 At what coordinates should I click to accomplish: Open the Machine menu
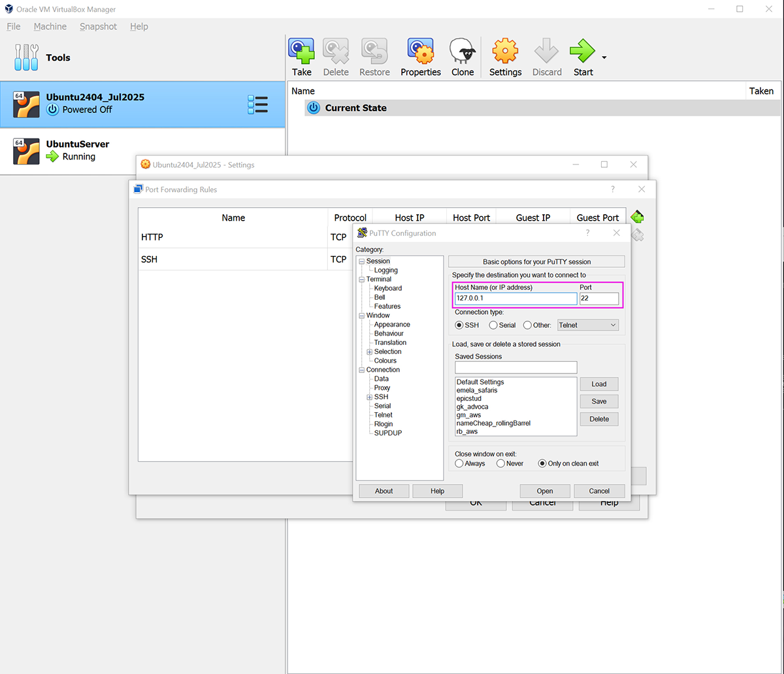coord(50,27)
